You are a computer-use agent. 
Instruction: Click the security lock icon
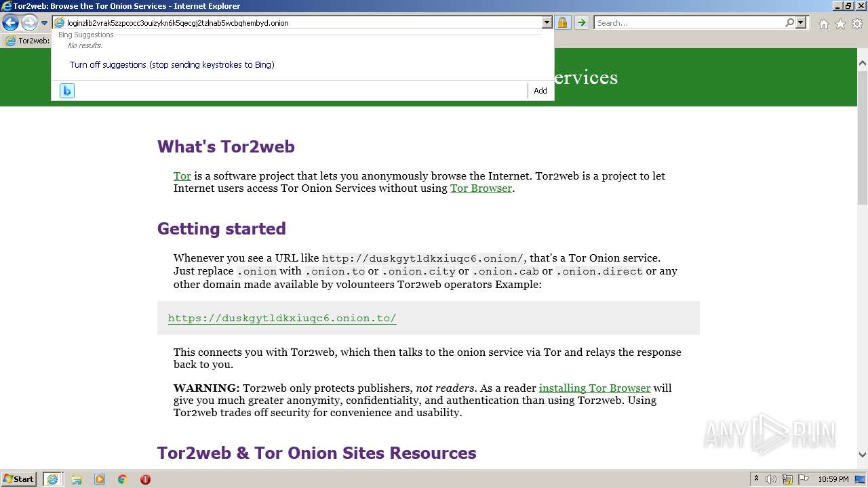pos(562,23)
